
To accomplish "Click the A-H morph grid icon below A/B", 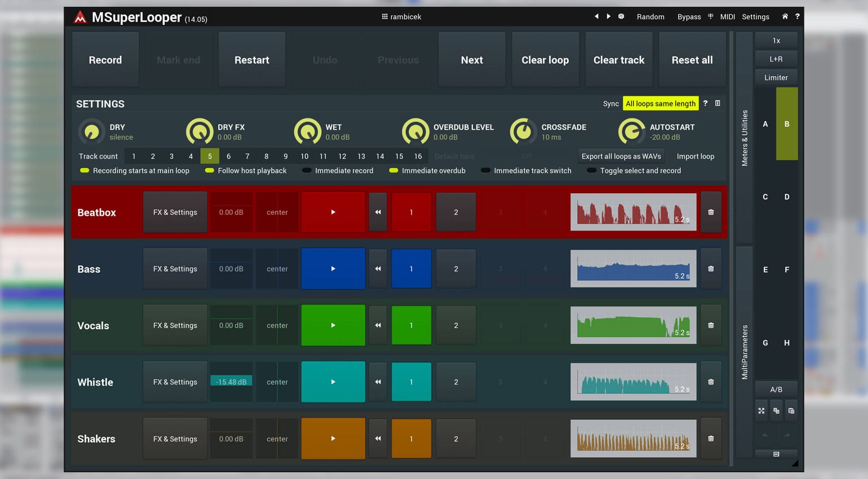I will click(x=761, y=411).
